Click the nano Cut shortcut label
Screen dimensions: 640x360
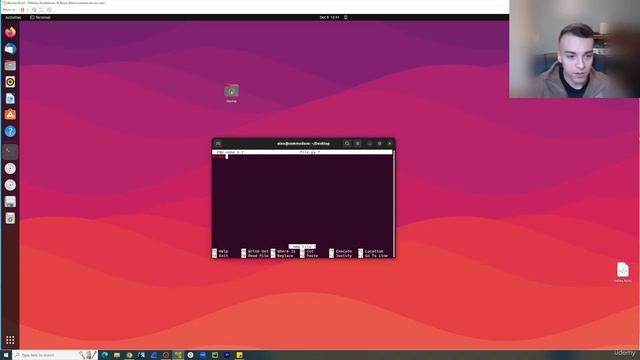[310, 251]
